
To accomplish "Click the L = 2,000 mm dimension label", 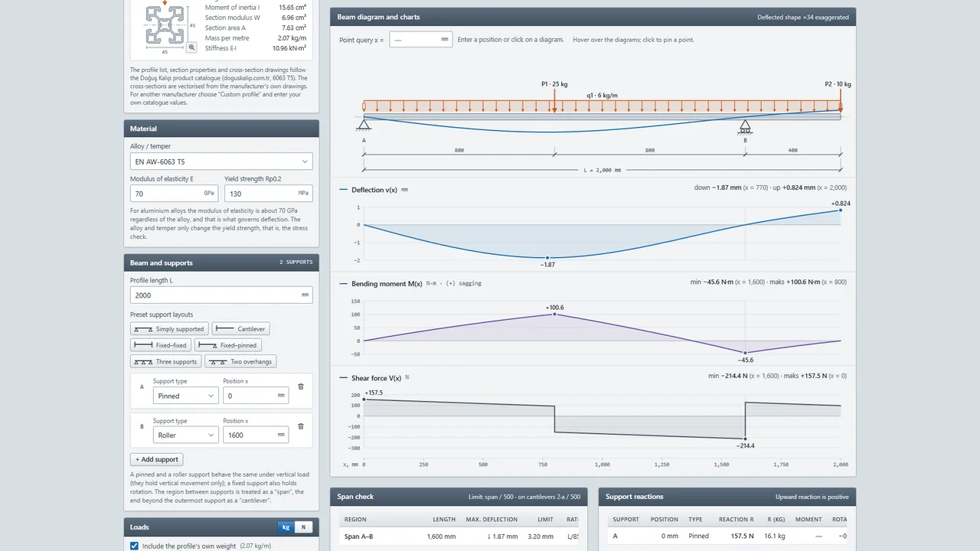I will tap(602, 170).
